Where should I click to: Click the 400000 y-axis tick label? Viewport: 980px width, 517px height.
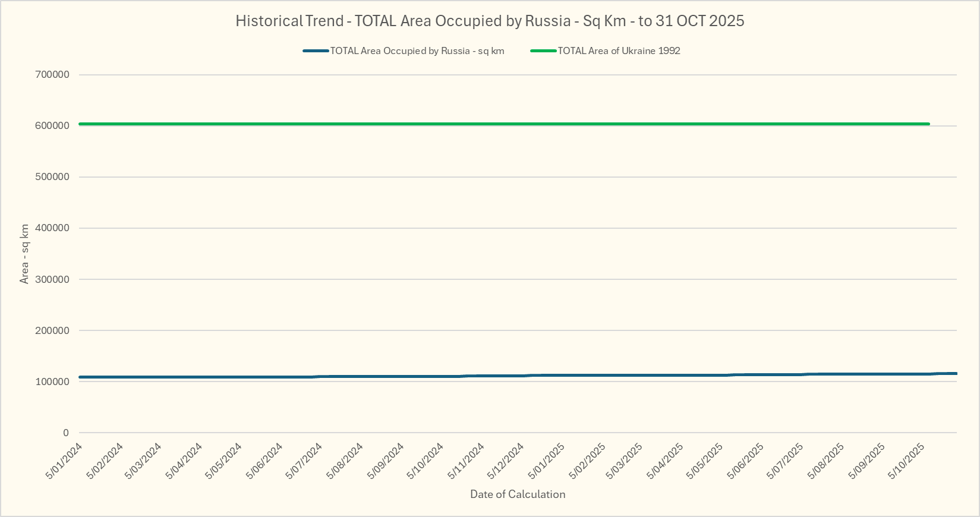(x=53, y=228)
